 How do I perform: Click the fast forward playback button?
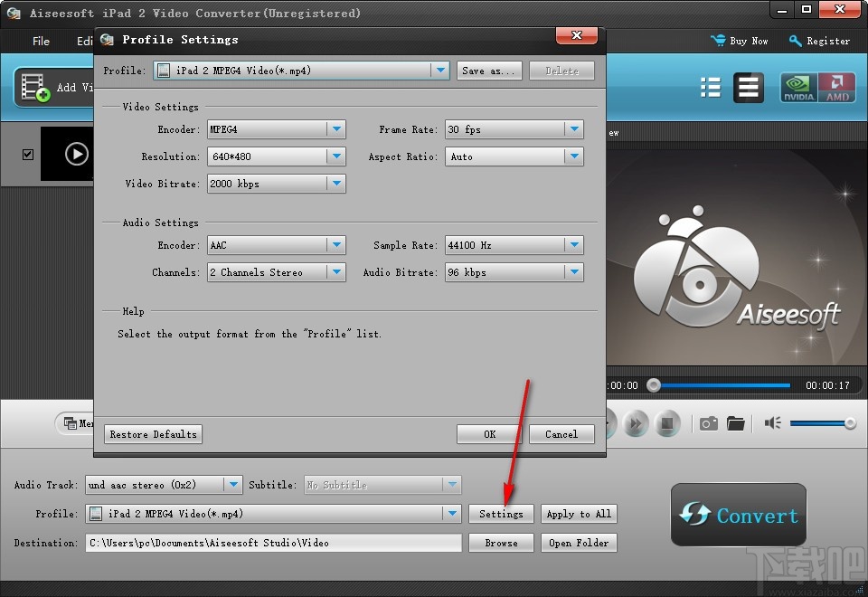pos(636,423)
